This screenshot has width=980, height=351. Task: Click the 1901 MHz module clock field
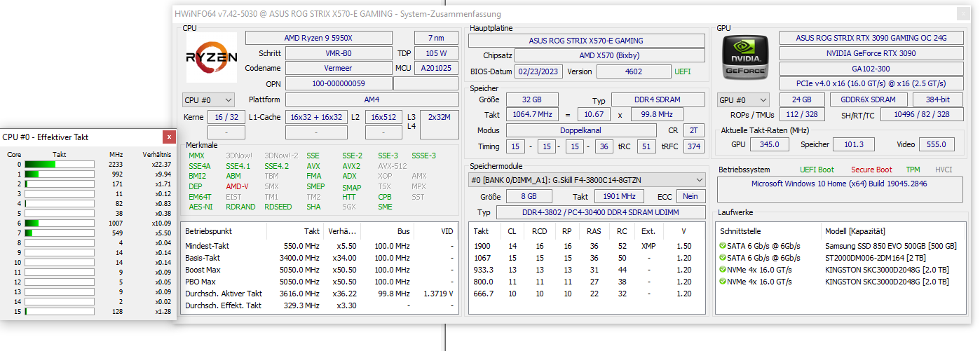[619, 197]
